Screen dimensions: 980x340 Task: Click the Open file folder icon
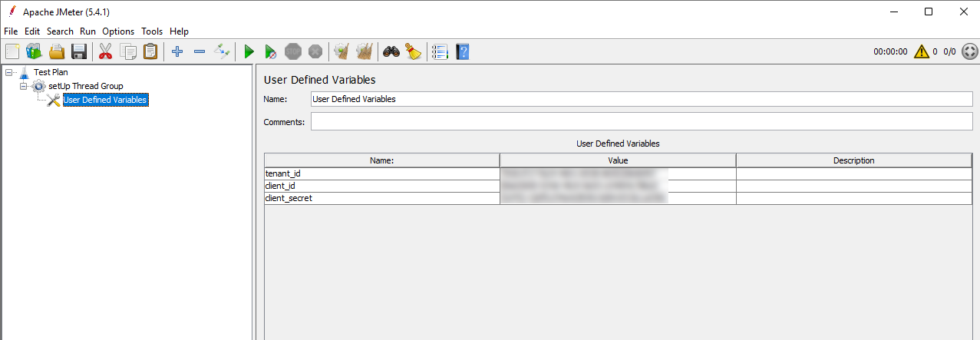pos(56,51)
